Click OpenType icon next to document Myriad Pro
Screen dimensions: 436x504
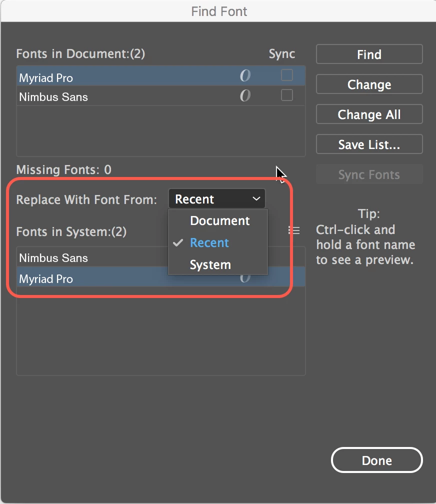(x=245, y=76)
